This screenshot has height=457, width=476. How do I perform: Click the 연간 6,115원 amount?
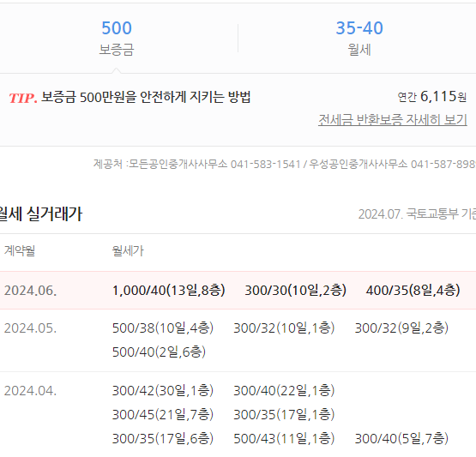(x=432, y=97)
